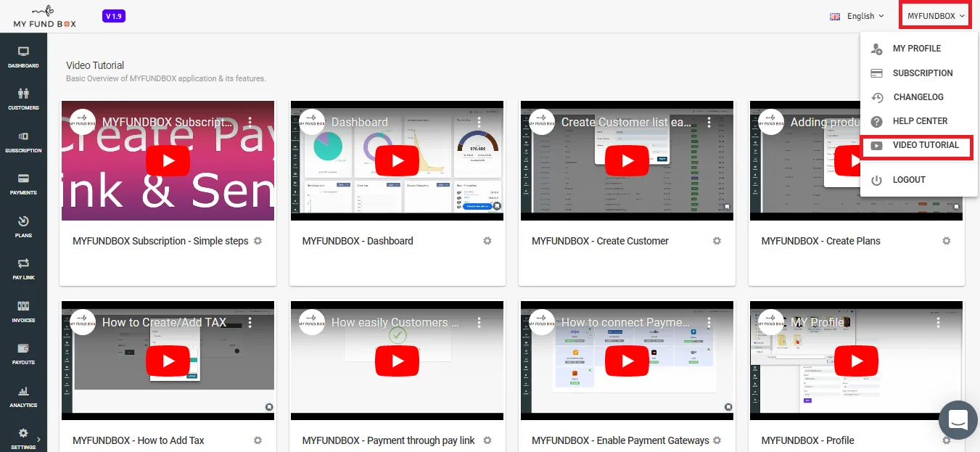Click gear beside Enable Payment Gateways
The image size is (980, 452).
pyautogui.click(x=717, y=440)
